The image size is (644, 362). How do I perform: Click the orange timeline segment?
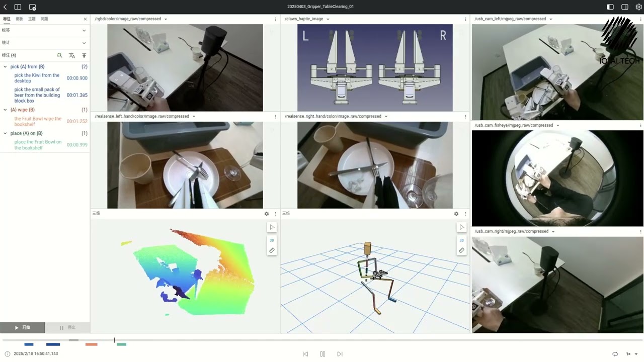pos(91,344)
